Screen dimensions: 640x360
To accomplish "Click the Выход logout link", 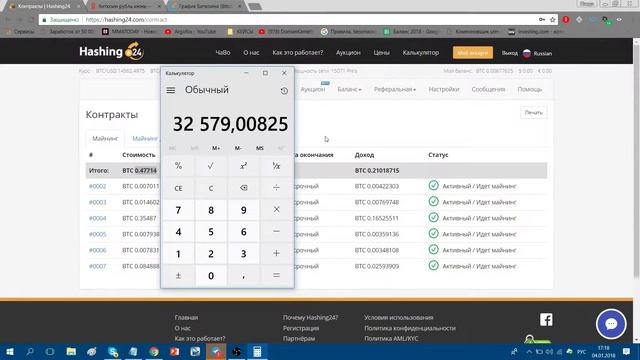I will coord(510,53).
